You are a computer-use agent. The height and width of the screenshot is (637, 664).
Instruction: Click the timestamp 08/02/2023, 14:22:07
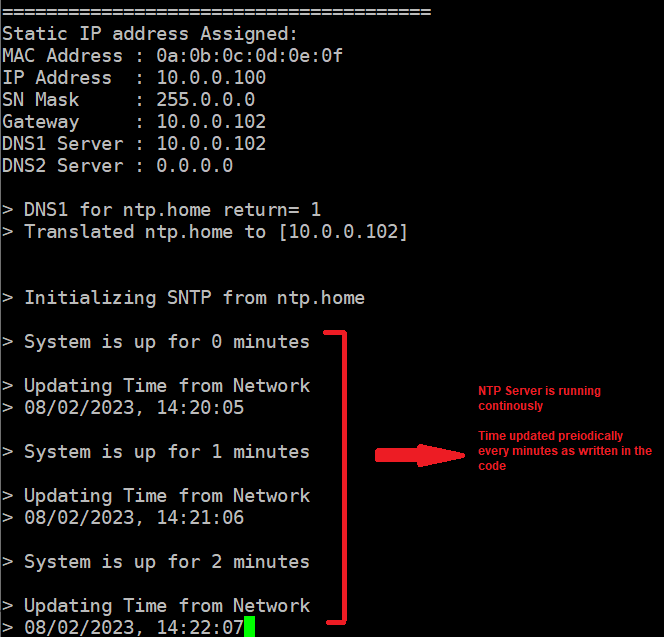click(134, 628)
